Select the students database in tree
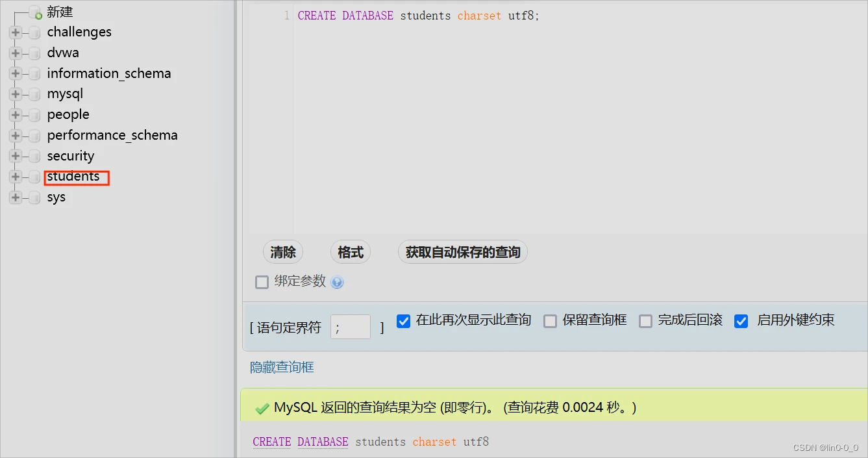868x458 pixels. point(73,177)
